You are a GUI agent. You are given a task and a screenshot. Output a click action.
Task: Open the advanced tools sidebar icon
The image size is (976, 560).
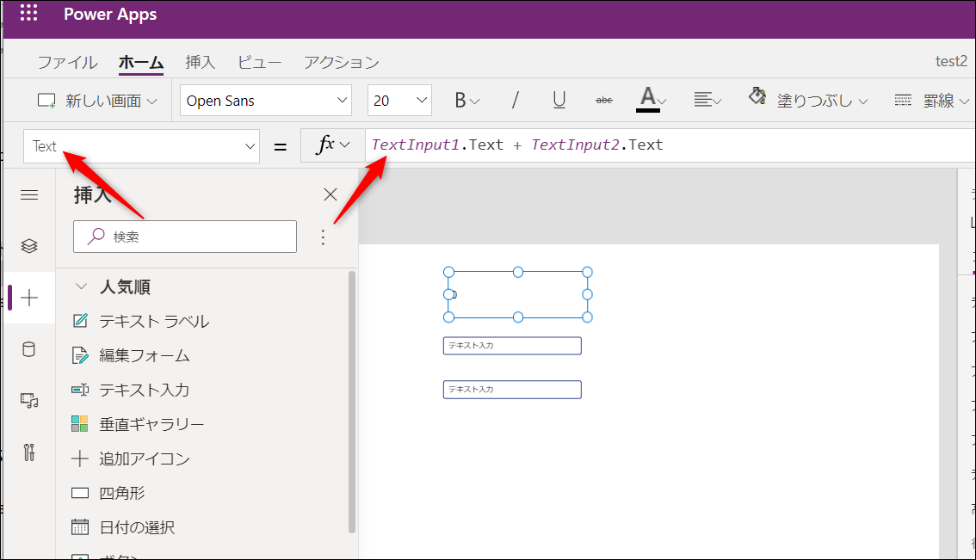click(x=29, y=452)
